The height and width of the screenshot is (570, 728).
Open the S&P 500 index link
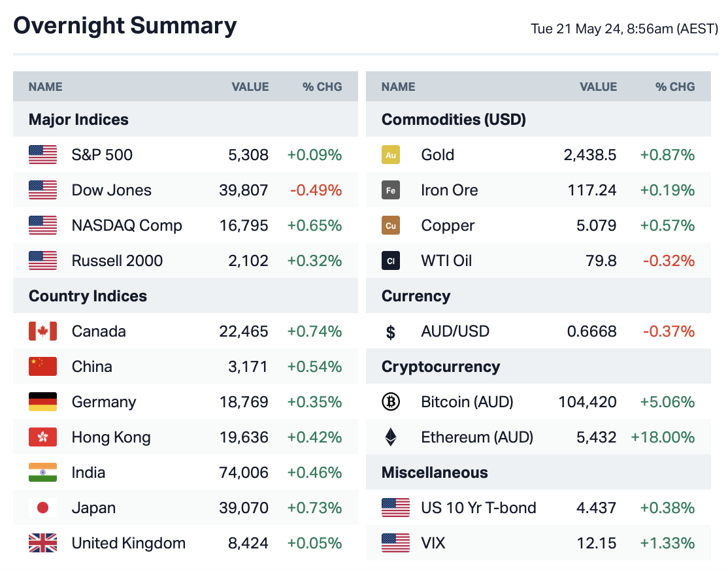point(102,155)
